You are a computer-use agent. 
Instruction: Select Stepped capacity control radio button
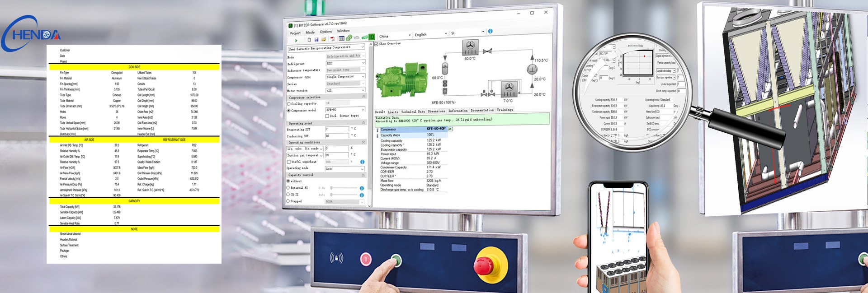pos(288,201)
